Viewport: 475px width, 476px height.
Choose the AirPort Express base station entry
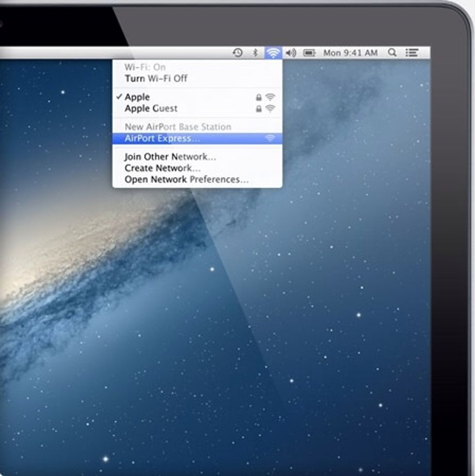click(197, 139)
